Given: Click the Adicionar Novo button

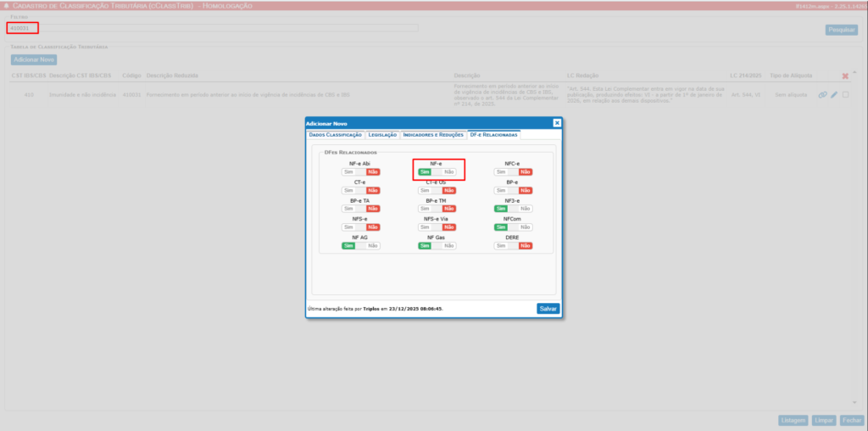Looking at the screenshot, I should coord(34,60).
